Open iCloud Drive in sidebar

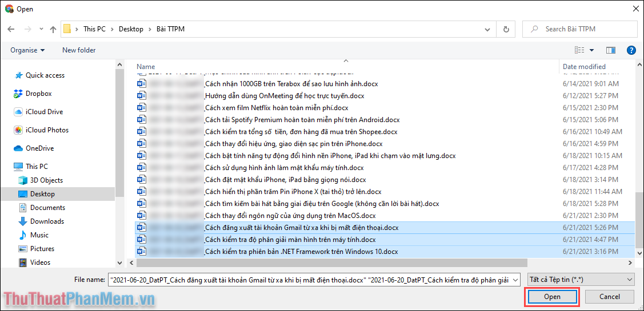[38, 112]
